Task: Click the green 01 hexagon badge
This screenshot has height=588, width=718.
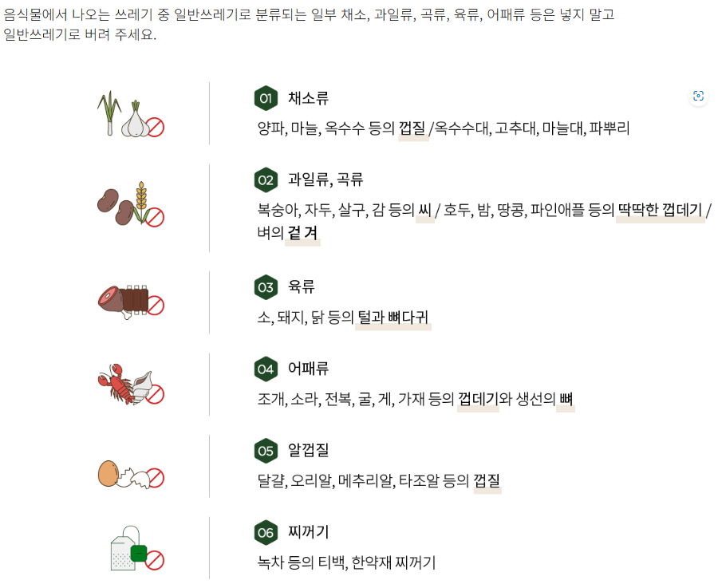Action: (266, 98)
